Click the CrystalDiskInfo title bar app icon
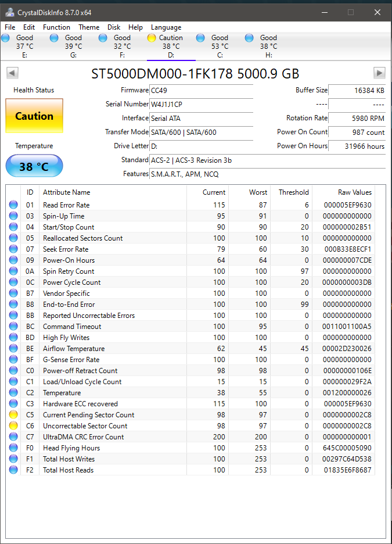 10,12
